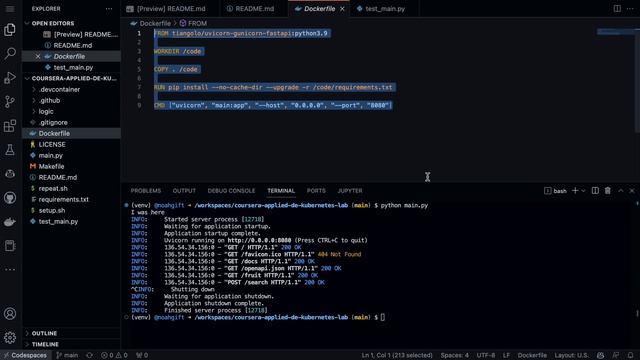Viewport: 640px width, 360px height.
Task: Open the Extensions view
Action: click(x=10, y=126)
